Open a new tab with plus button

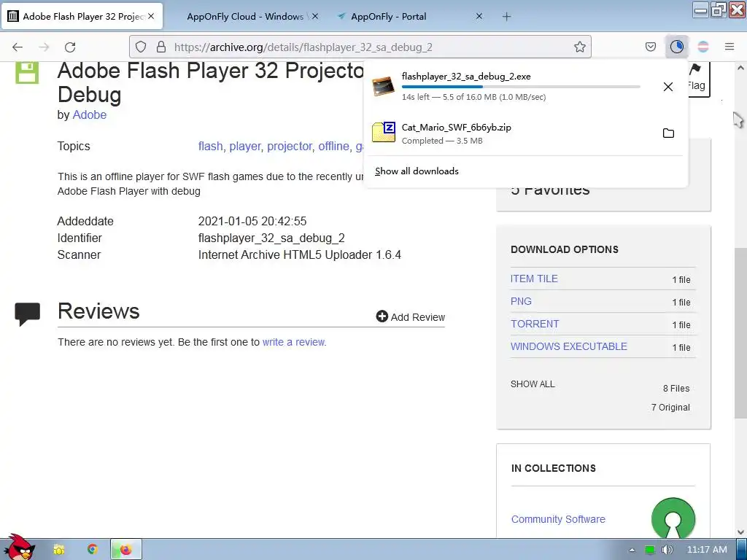coord(506,17)
